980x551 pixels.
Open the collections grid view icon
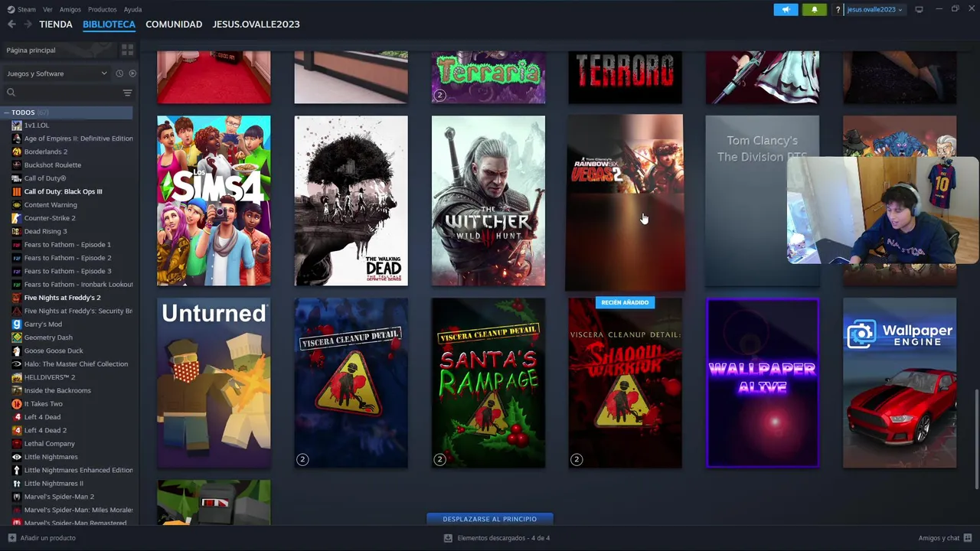point(127,50)
